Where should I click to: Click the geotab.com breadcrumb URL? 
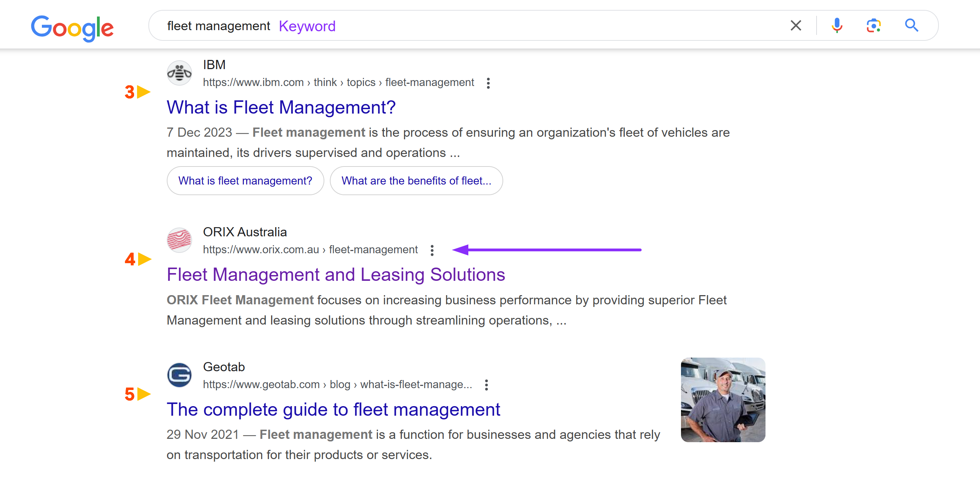coord(338,384)
